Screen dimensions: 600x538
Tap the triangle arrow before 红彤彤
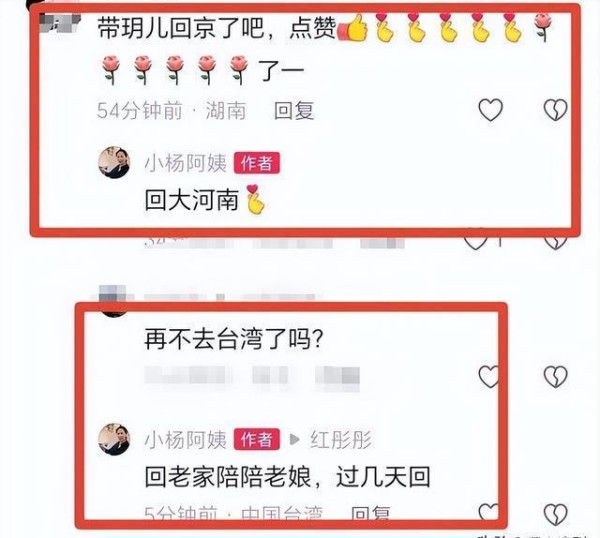[x=294, y=439]
